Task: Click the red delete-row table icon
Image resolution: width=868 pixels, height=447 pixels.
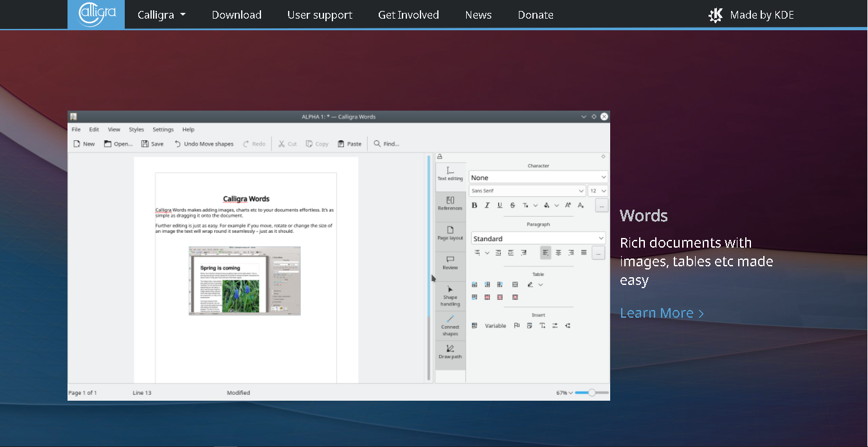Action: (487, 297)
